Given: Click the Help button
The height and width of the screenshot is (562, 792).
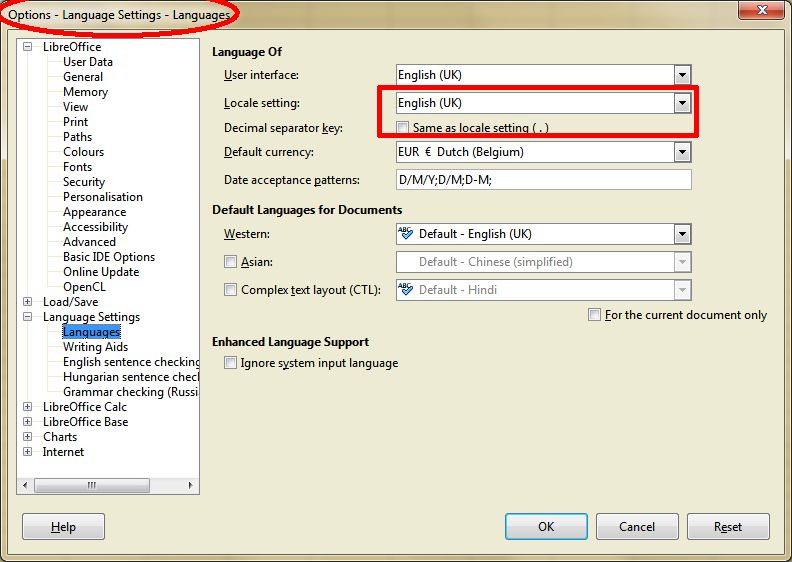Looking at the screenshot, I should pos(63,527).
